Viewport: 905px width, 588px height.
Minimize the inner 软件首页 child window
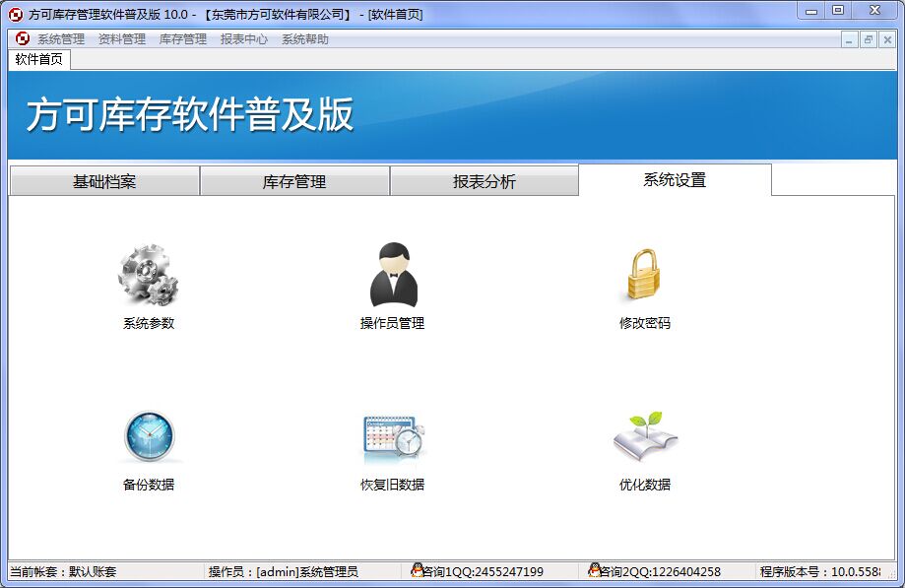pos(849,39)
